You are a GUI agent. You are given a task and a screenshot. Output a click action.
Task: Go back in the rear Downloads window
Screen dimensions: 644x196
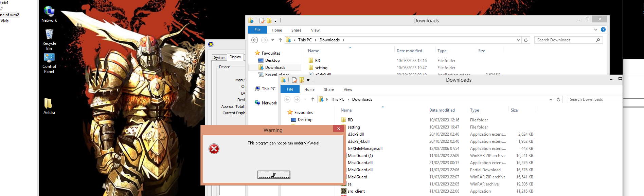[254, 40]
